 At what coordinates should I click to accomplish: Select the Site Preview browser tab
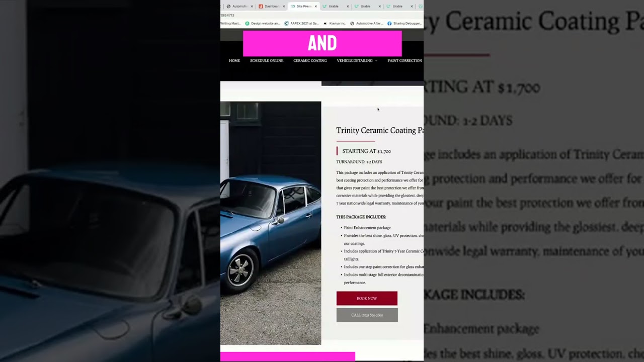pyautogui.click(x=303, y=7)
